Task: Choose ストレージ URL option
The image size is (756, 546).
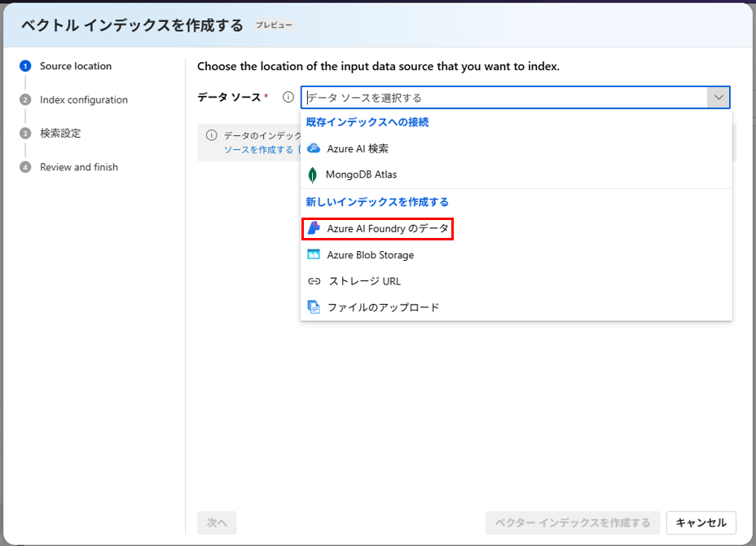Action: (x=516, y=281)
